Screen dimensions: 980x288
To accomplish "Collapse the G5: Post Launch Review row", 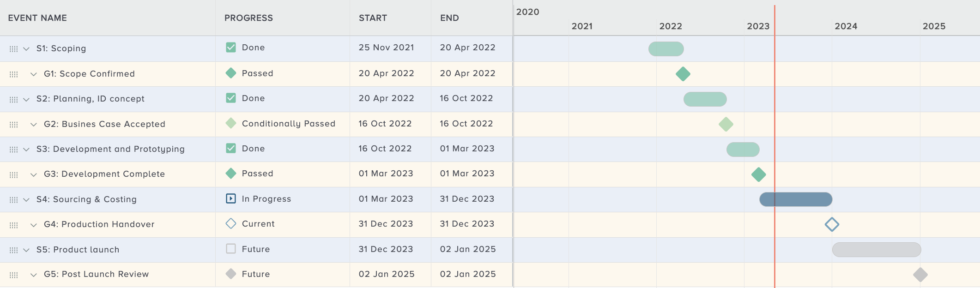I will [x=32, y=274].
